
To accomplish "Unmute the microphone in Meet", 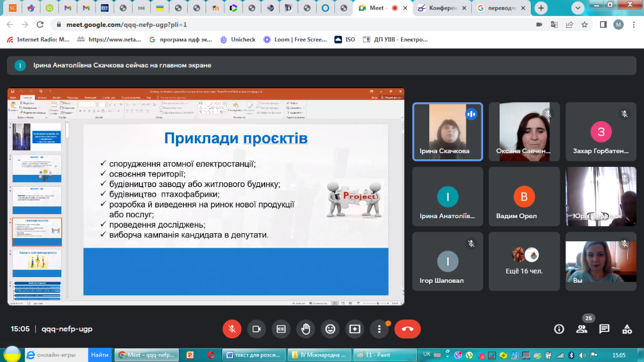I will [232, 329].
